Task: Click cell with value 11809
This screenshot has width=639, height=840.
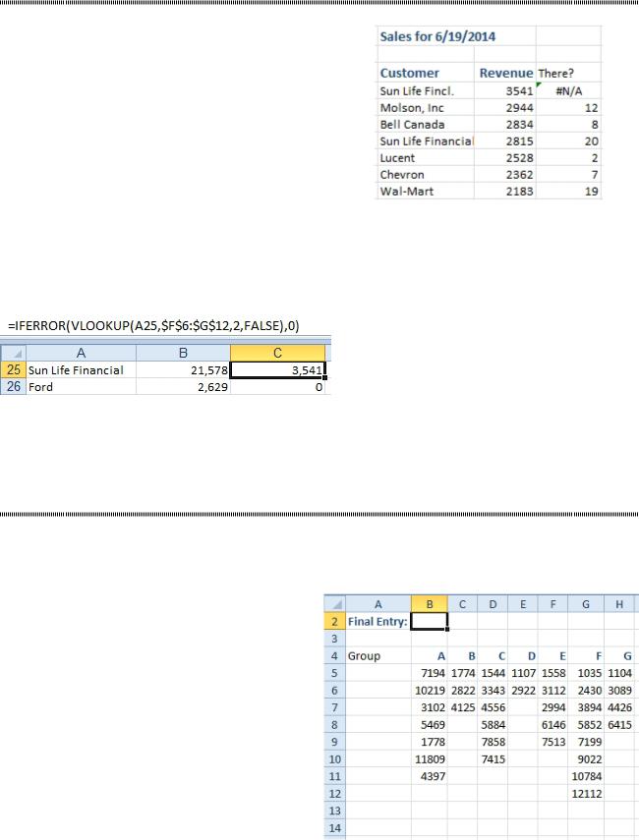Action: click(x=429, y=758)
